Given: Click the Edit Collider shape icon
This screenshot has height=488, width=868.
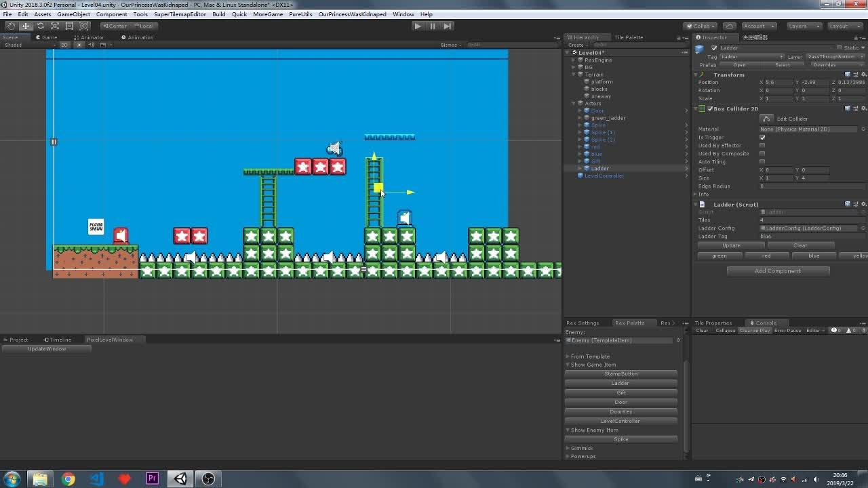Looking at the screenshot, I should tap(767, 119).
